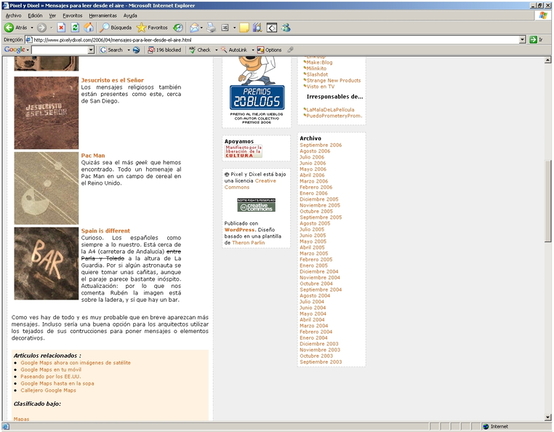Open the Herramientas menu
Screen dimensions: 554x432
[x=102, y=16]
